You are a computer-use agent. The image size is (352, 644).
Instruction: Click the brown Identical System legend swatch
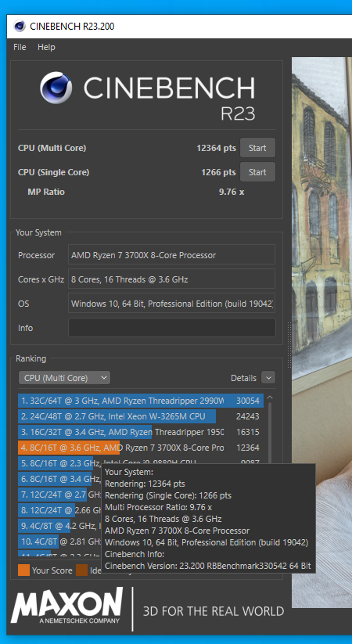click(81, 570)
